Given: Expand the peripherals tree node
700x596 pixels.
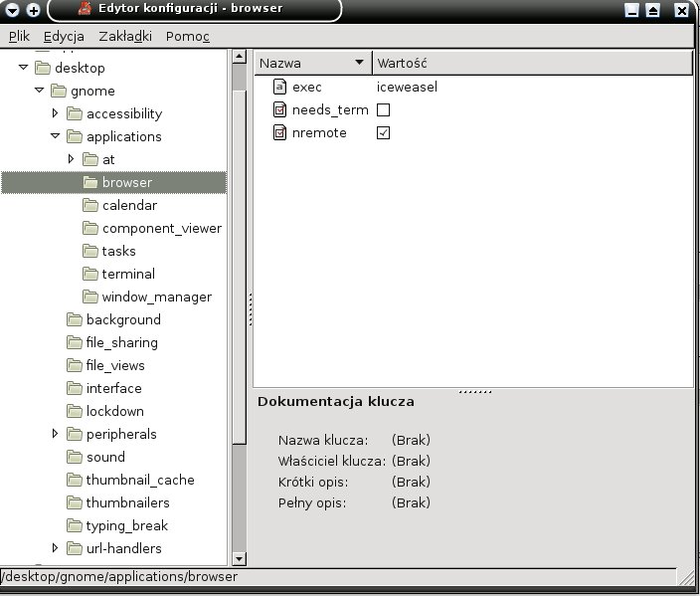Looking at the screenshot, I should coord(56,434).
